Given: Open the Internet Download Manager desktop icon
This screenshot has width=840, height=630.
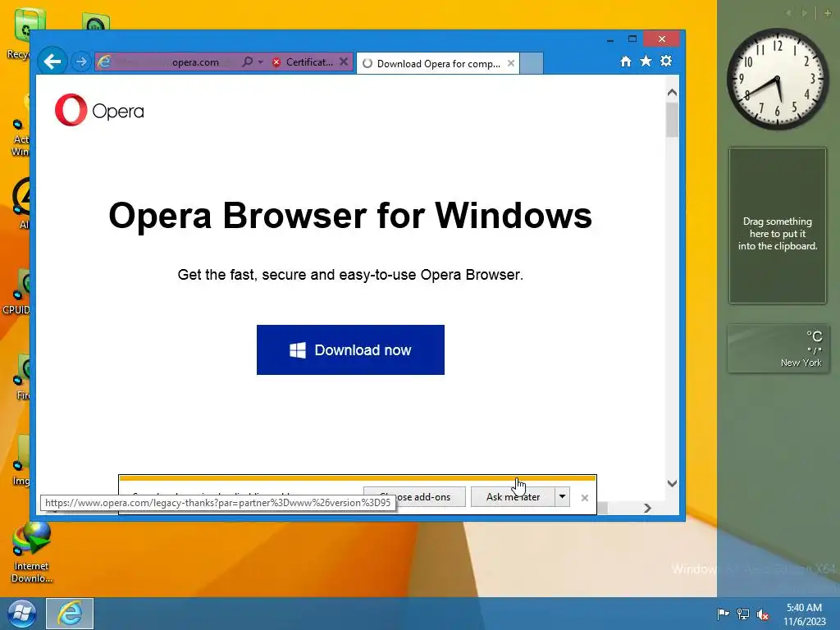Looking at the screenshot, I should click(32, 552).
